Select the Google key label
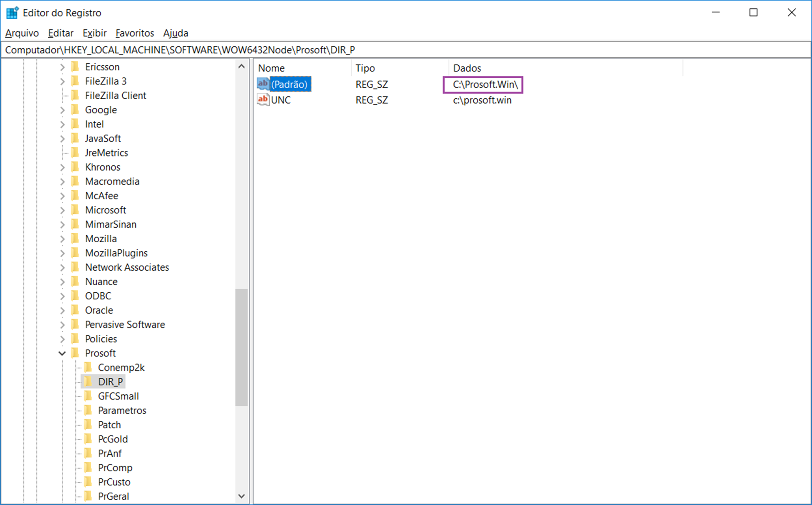812x505 pixels. click(101, 110)
